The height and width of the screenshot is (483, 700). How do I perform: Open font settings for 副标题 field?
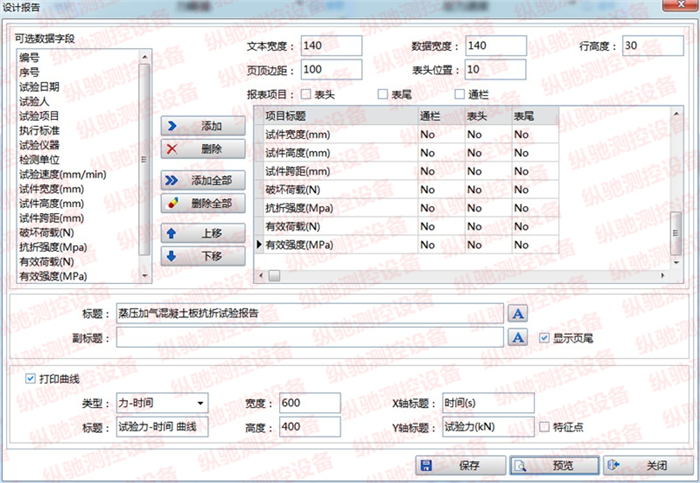518,337
